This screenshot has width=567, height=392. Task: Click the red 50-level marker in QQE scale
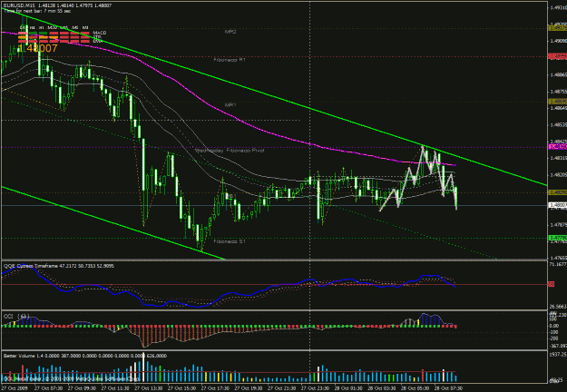pos(552,285)
